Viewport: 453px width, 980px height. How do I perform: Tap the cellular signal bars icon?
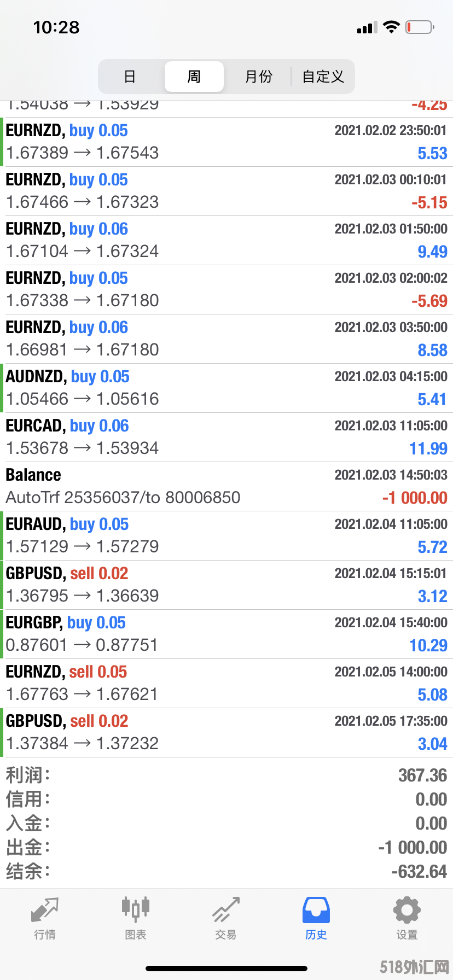367,27
